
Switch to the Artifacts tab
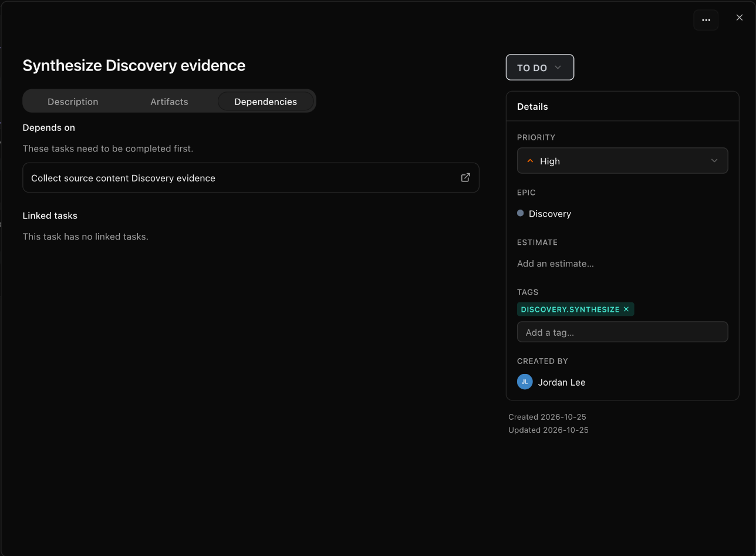coord(169,102)
